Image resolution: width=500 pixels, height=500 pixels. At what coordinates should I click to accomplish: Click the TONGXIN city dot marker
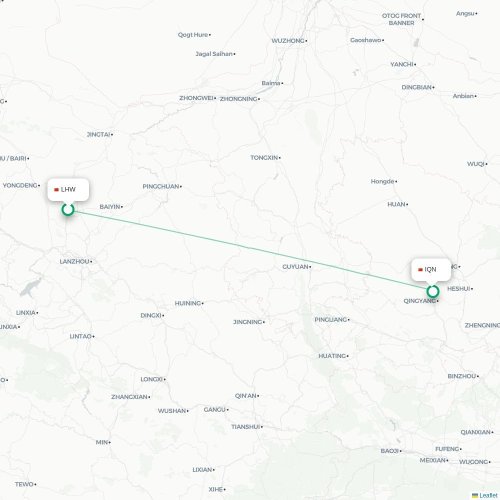pyautogui.click(x=280, y=158)
